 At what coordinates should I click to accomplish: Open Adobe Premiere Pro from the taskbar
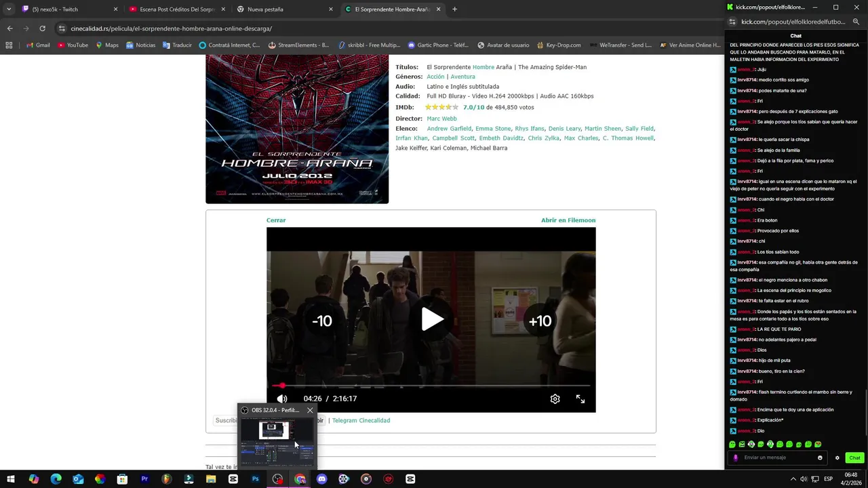[144, 479]
